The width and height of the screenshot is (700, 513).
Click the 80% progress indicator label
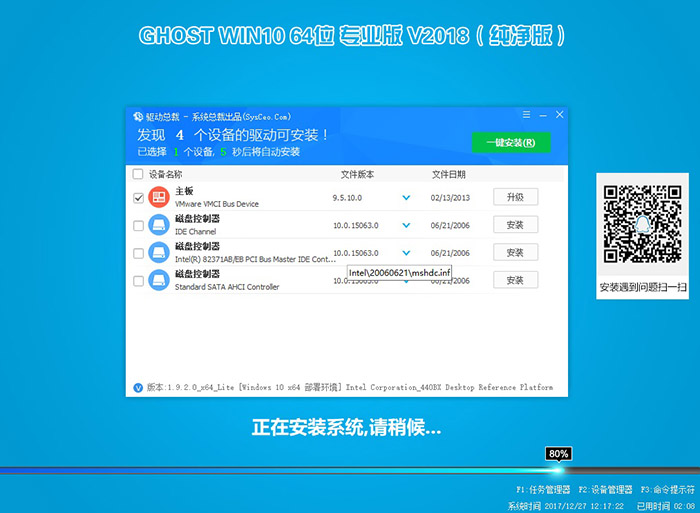pyautogui.click(x=558, y=454)
